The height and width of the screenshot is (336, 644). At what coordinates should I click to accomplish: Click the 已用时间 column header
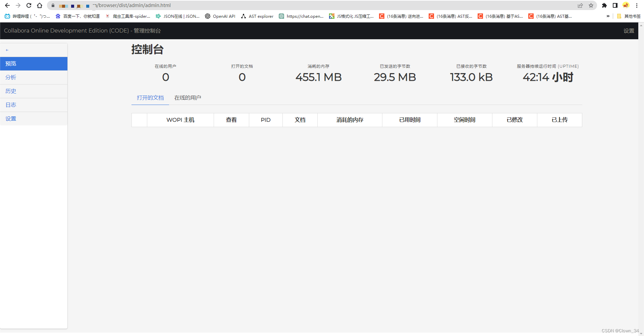pyautogui.click(x=410, y=120)
